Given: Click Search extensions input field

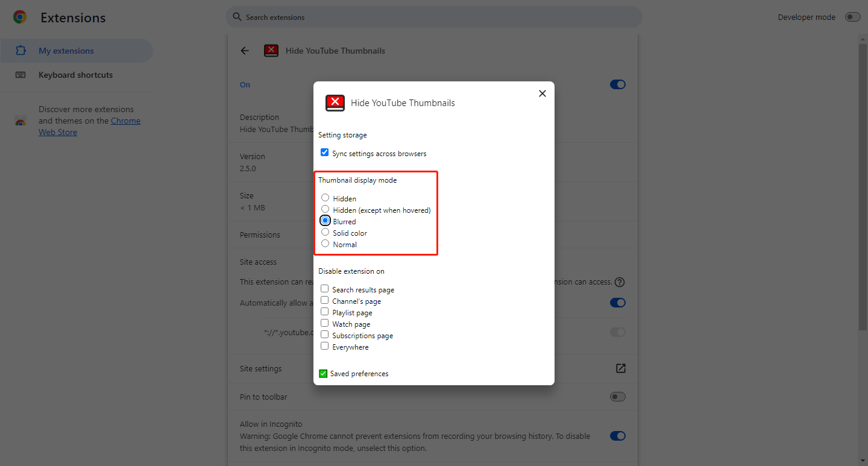Looking at the screenshot, I should tap(434, 17).
